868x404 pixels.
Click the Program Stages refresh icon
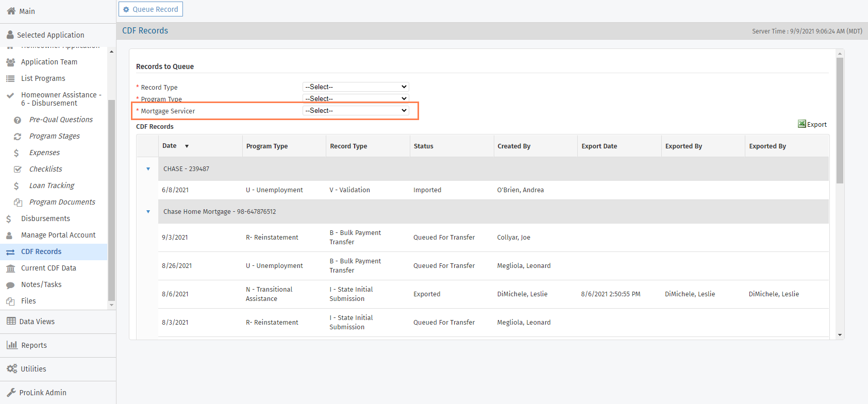[x=18, y=137]
